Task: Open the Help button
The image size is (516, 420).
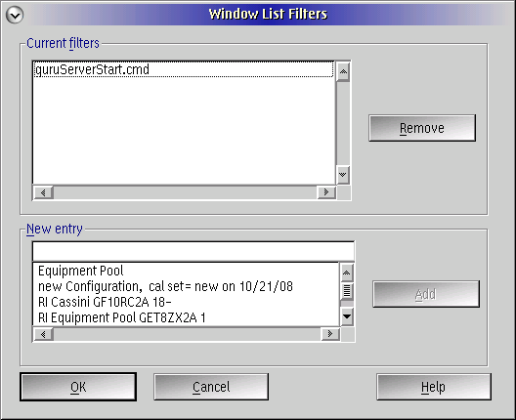Action: (434, 387)
